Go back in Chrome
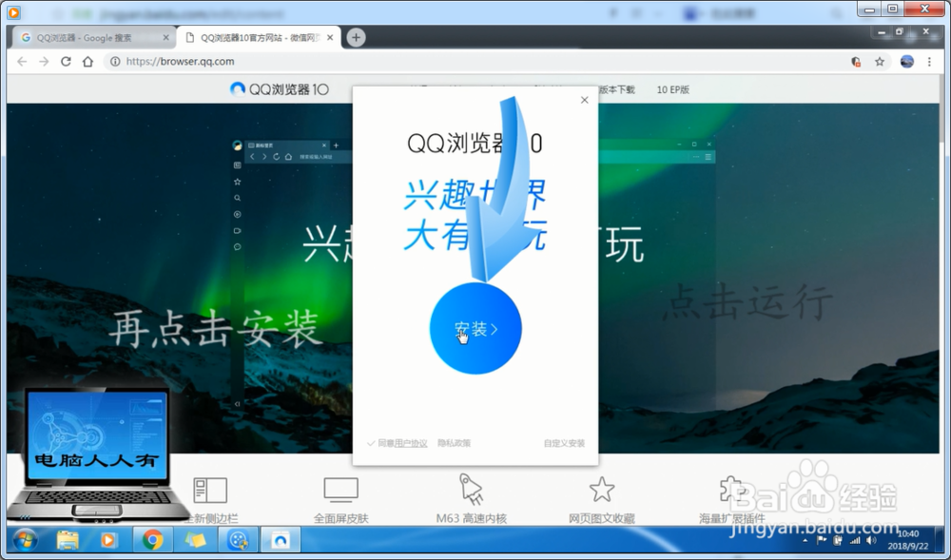Viewport: 951px width, 560px height. tap(22, 61)
